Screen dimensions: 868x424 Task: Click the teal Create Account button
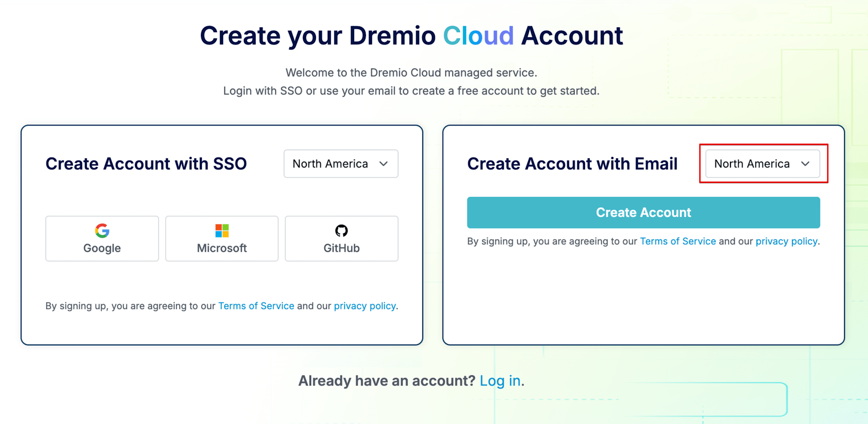pos(644,213)
